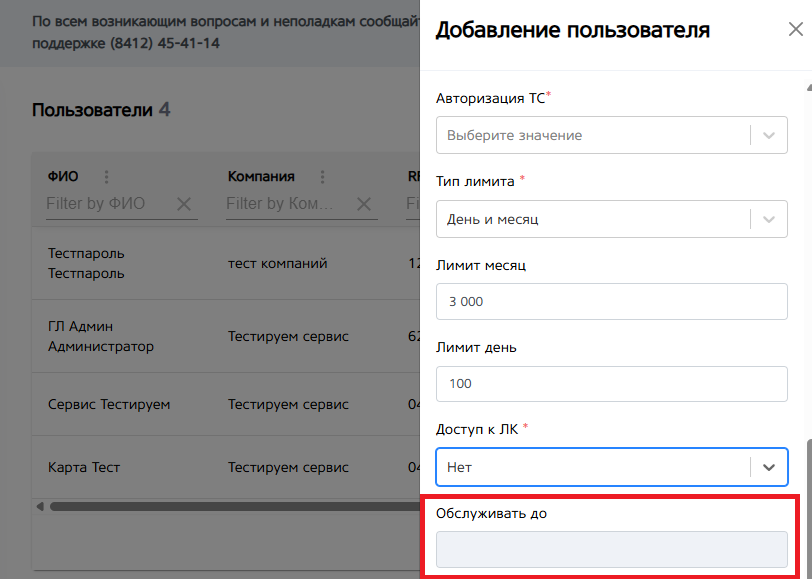This screenshot has height=579, width=812.
Task: Click the Пользователи 4 heading
Action: point(101,110)
